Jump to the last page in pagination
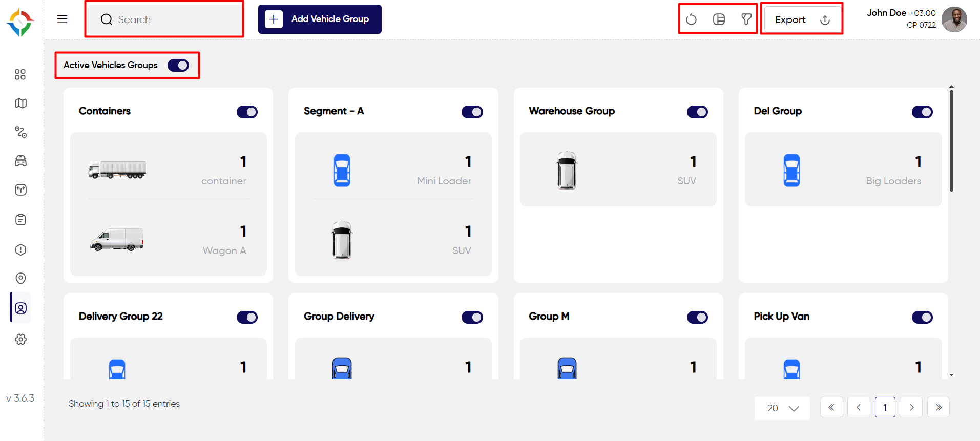This screenshot has height=441, width=980. point(939,407)
